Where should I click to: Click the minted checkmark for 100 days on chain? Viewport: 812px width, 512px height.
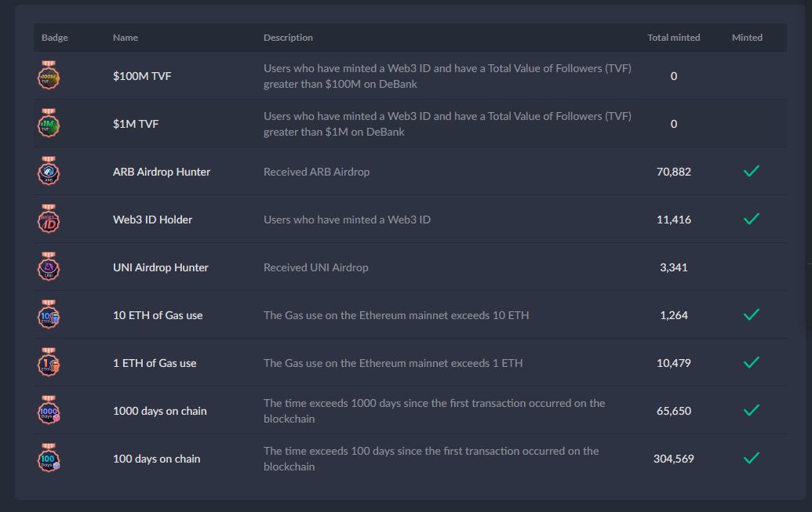pyautogui.click(x=750, y=458)
